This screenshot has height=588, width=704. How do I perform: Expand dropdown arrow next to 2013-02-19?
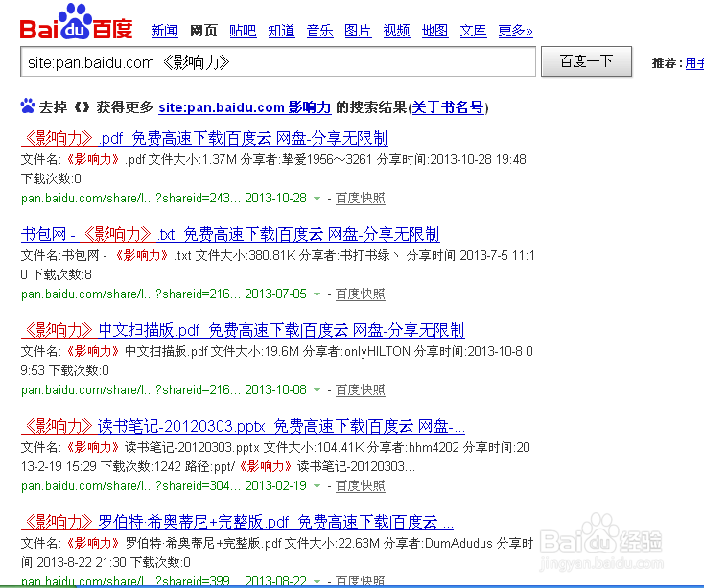click(317, 486)
